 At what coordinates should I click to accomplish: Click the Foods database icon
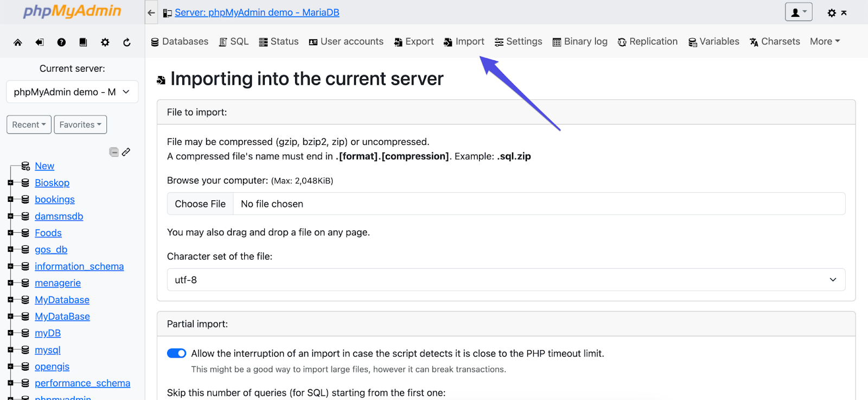pos(25,233)
